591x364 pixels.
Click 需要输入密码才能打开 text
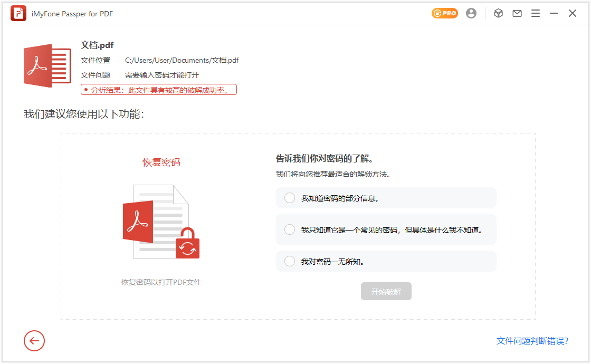[x=161, y=75]
